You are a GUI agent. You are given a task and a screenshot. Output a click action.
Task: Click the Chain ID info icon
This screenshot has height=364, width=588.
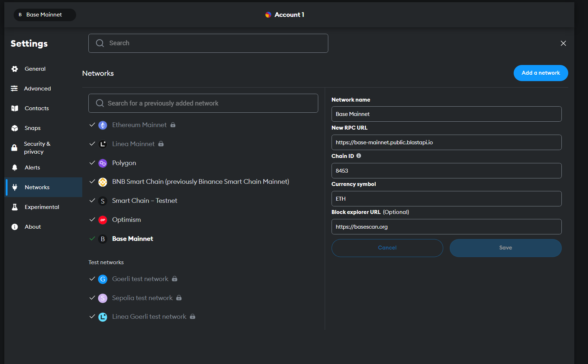point(358,156)
